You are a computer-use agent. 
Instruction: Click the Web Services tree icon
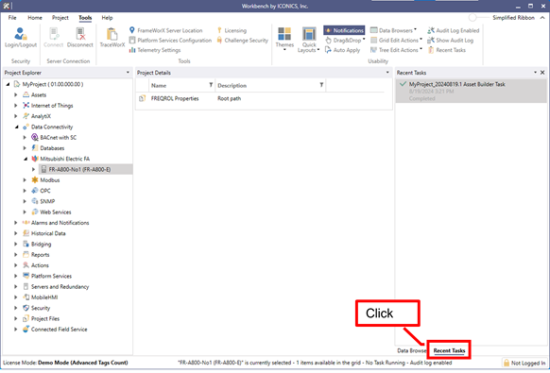coord(35,212)
